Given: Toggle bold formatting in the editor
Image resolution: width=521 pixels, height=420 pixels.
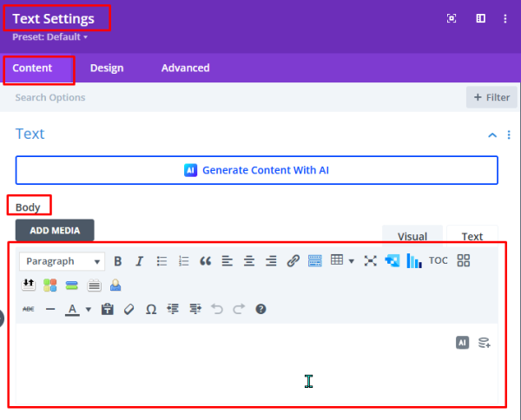Looking at the screenshot, I should coord(117,261).
